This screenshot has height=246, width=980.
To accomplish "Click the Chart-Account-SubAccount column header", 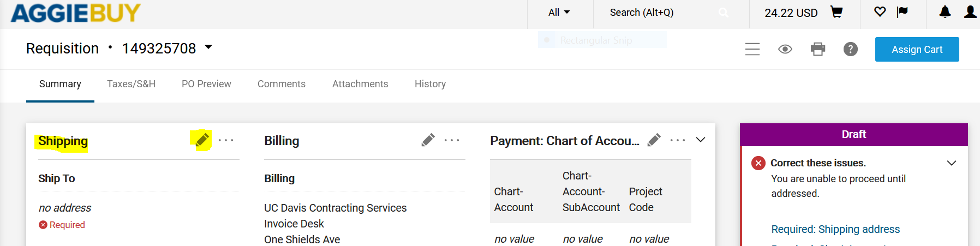I will pos(591,191).
